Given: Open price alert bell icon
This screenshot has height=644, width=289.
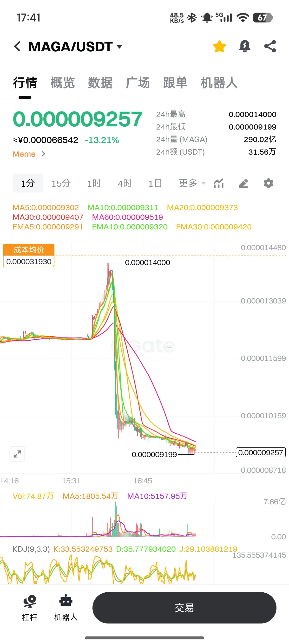Looking at the screenshot, I should (245, 47).
